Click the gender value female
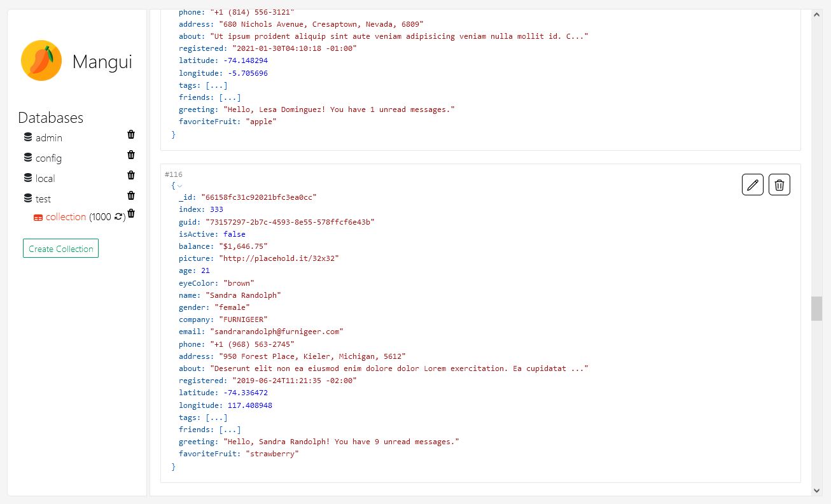This screenshot has height=504, width=831. [232, 307]
